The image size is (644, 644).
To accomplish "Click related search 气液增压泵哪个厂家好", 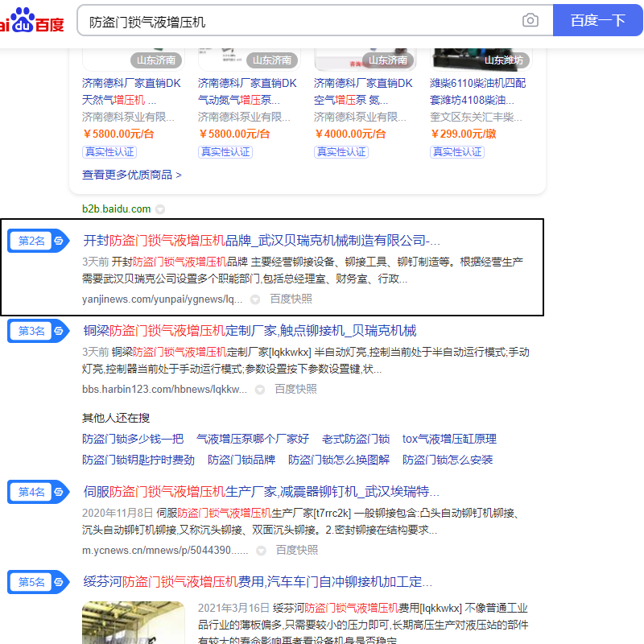I will coord(253,439).
